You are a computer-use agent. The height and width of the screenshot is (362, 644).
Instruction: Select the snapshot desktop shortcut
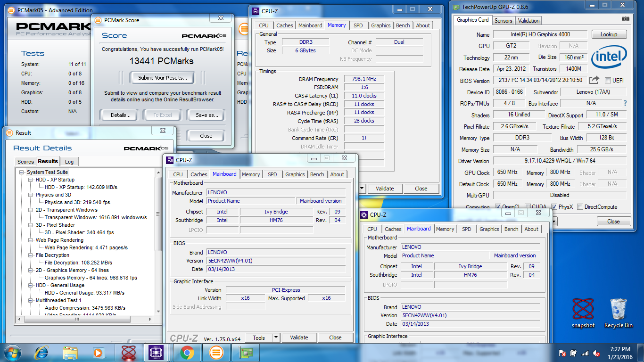(x=583, y=313)
